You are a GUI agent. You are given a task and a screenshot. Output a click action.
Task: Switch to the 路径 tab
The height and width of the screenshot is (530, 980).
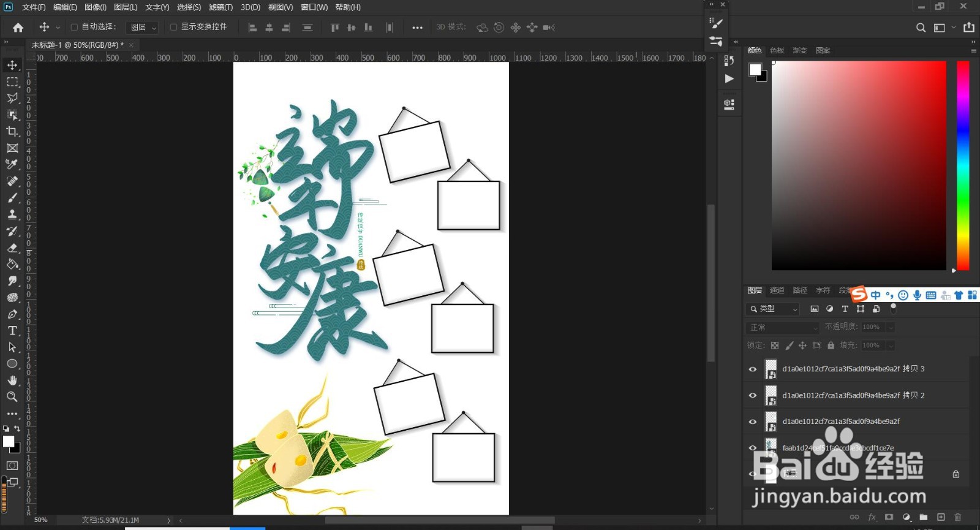tap(800, 290)
